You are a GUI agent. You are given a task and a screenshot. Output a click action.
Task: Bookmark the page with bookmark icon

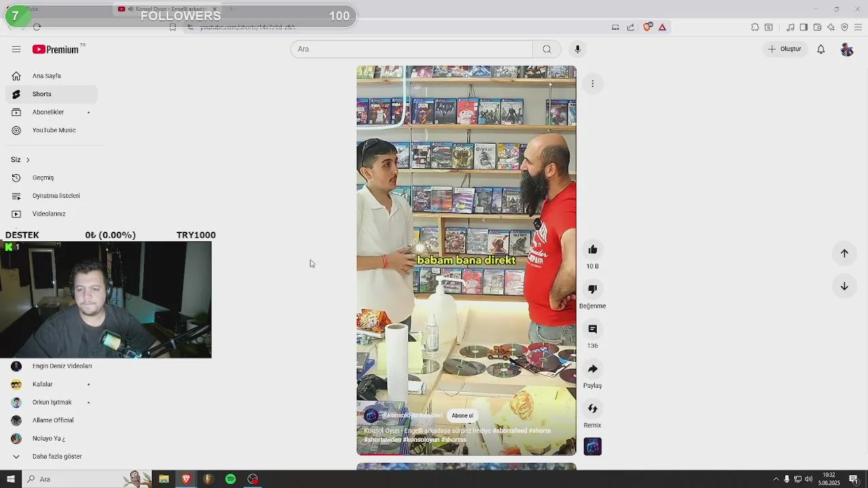(173, 27)
